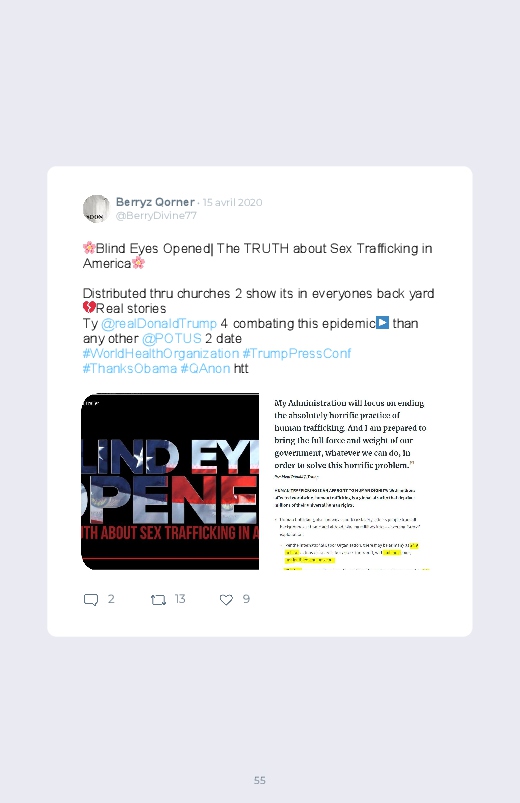The height and width of the screenshot is (803, 520).
Task: Like the tweet with heart icon
Action: click(226, 600)
